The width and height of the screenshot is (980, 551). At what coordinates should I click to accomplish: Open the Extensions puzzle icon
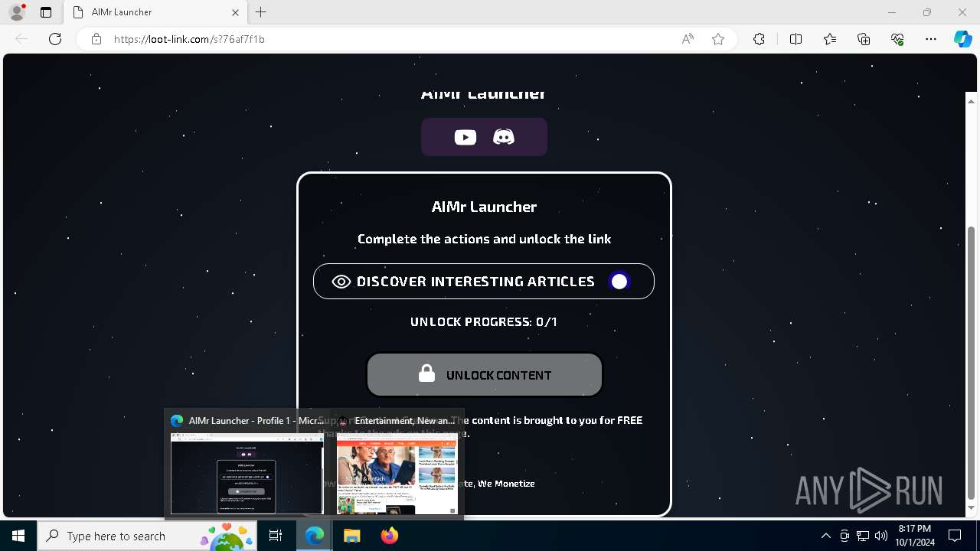point(759,39)
